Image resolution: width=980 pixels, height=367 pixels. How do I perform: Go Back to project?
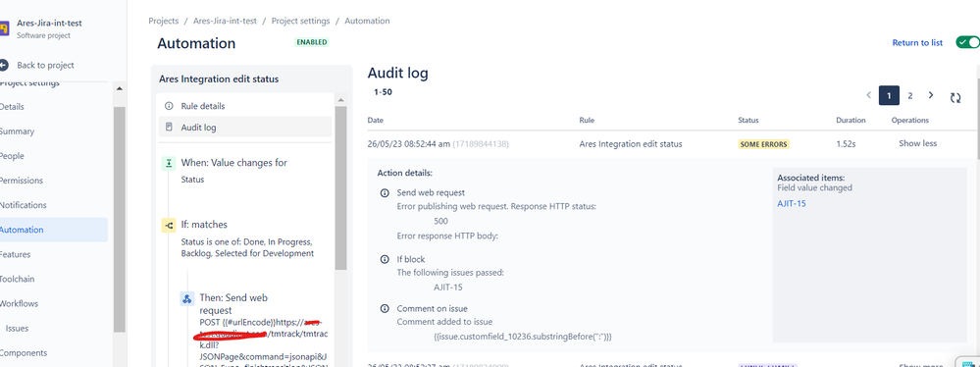pos(46,65)
